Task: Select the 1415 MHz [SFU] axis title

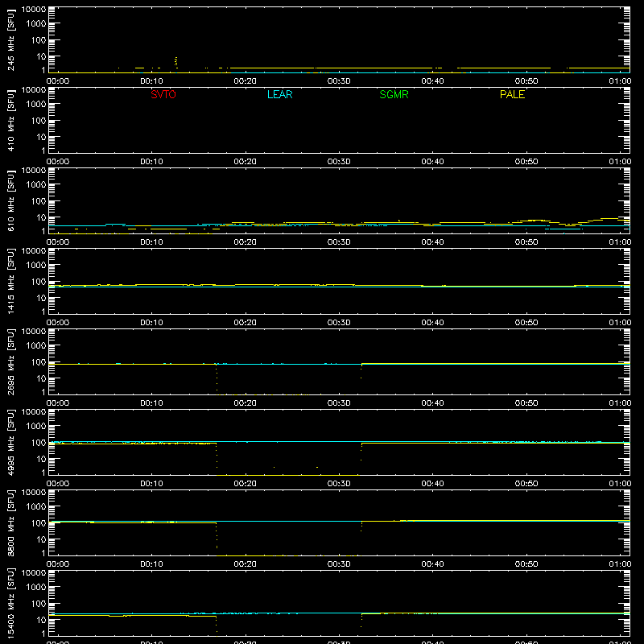Action: tap(10, 282)
